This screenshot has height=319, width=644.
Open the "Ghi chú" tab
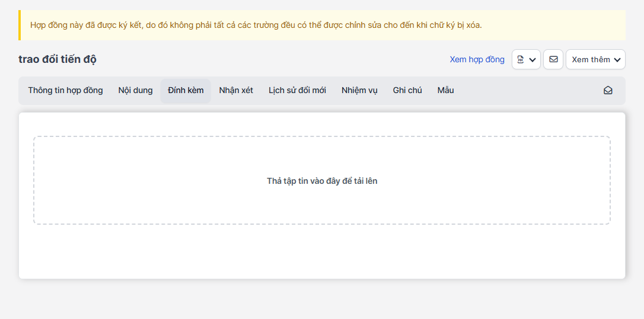pos(407,91)
